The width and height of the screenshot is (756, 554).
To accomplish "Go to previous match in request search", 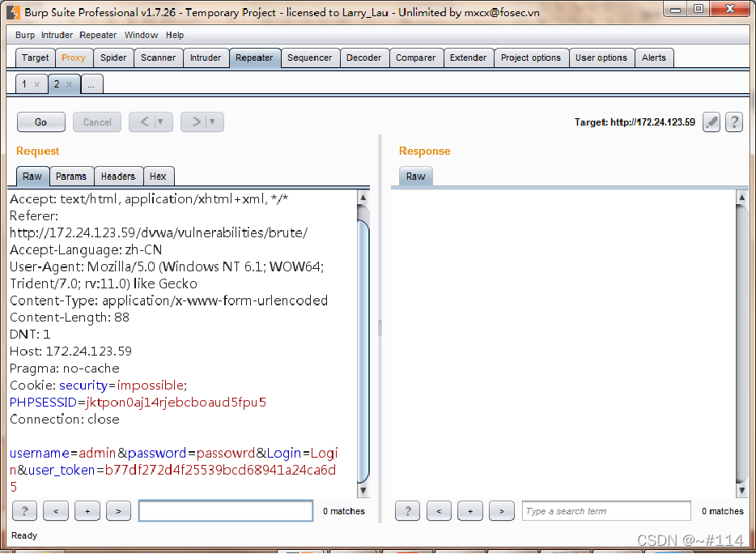I will (x=56, y=511).
